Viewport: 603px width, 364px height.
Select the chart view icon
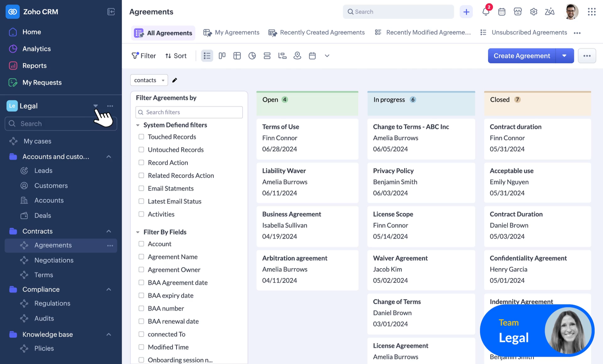(x=252, y=56)
